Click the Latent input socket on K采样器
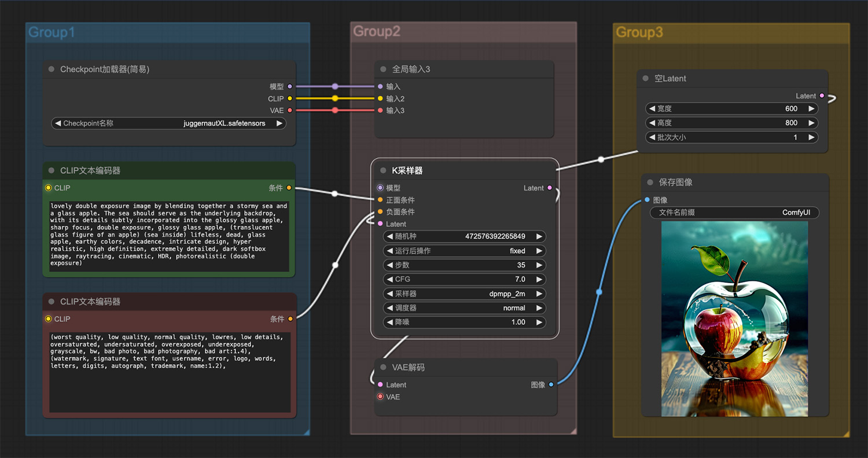Viewport: 868px width, 458px height. pyautogui.click(x=380, y=224)
